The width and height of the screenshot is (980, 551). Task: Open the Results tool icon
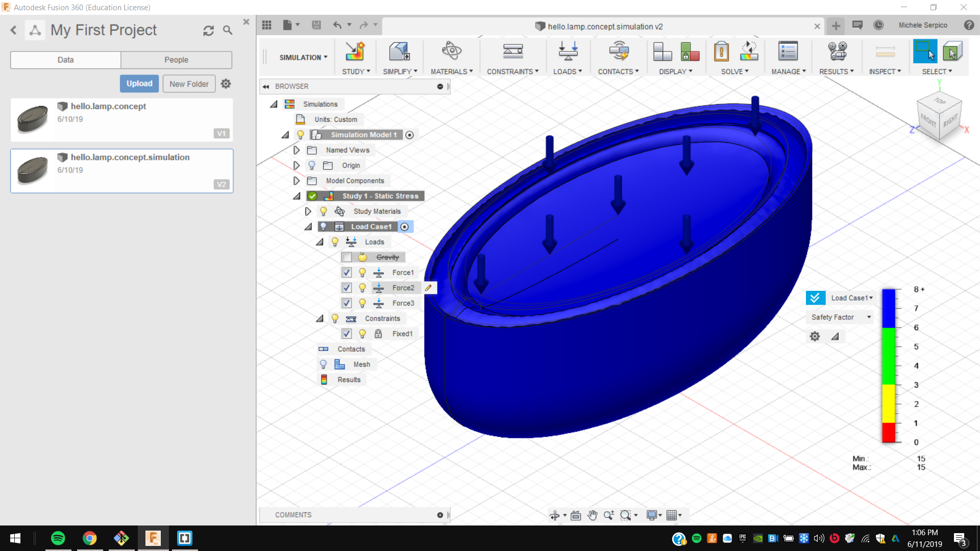coord(837,52)
